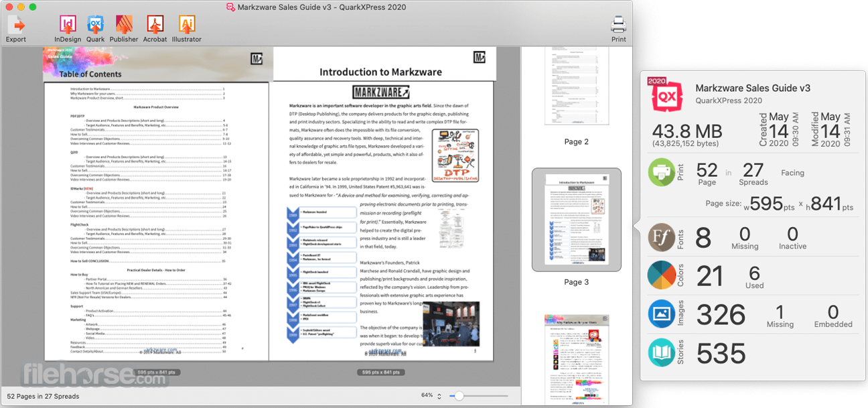
Task: Convert to Publisher format
Action: coord(124,25)
